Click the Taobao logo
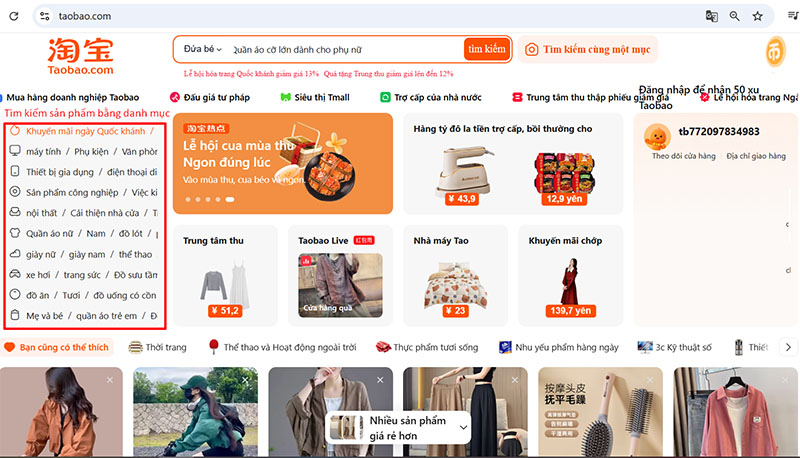This screenshot has height=458, width=800. [x=81, y=56]
